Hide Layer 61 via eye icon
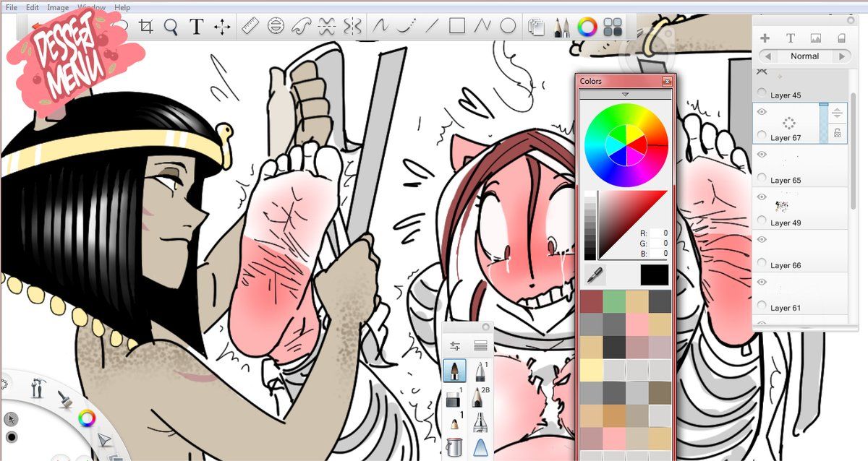 coord(761,282)
